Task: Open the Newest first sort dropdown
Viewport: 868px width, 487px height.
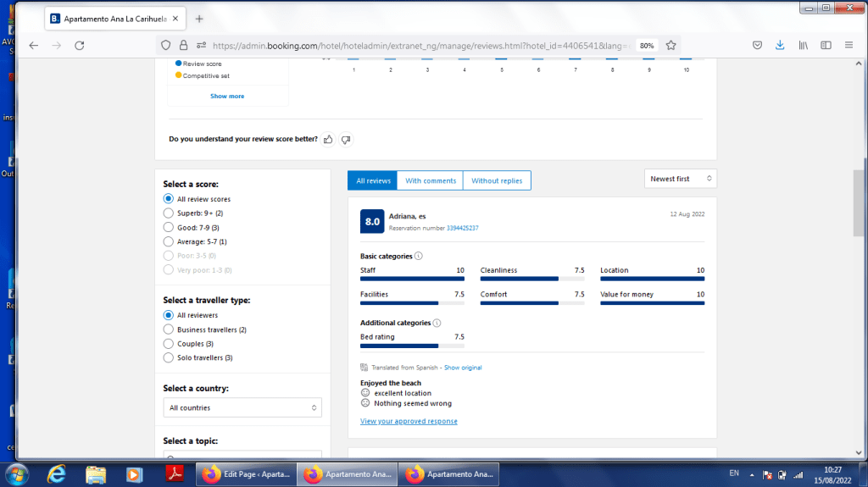Action: (680, 179)
